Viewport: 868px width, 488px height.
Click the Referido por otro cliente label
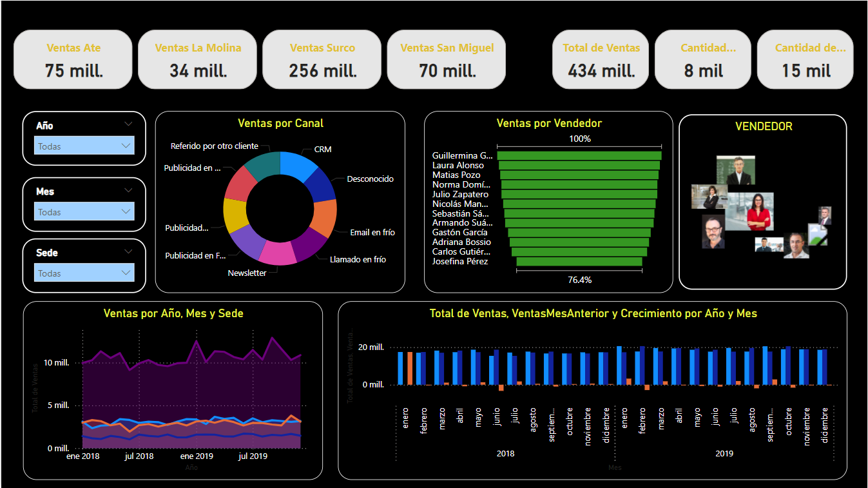(215, 146)
